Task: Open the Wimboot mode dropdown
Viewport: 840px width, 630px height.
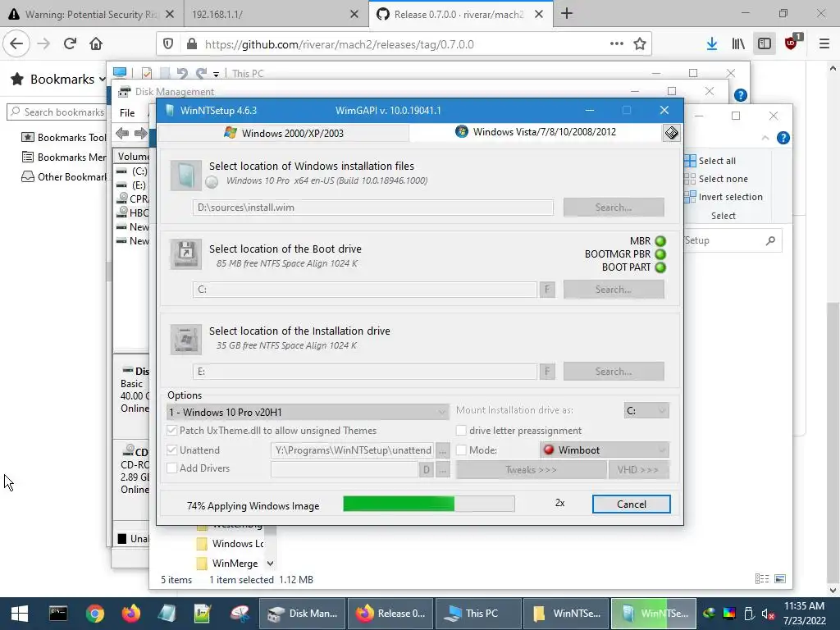Action: pos(605,450)
